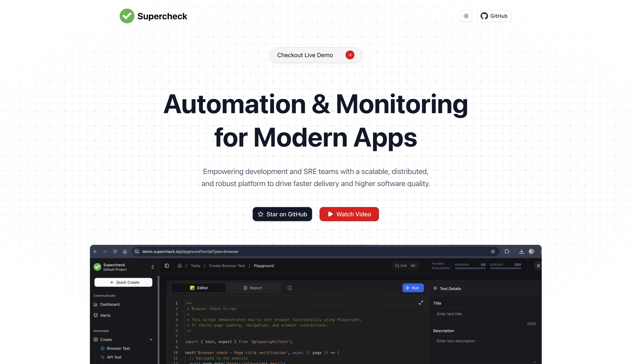Collapse the Create section chevron

151,340
